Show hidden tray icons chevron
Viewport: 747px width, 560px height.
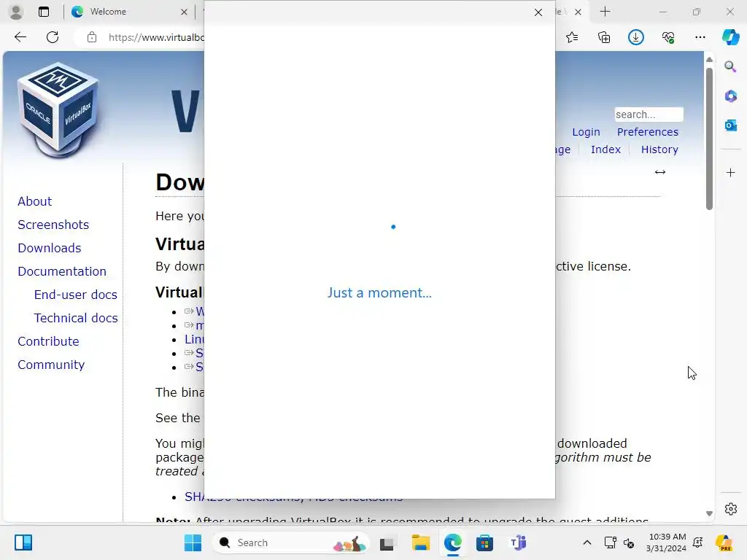coord(587,542)
